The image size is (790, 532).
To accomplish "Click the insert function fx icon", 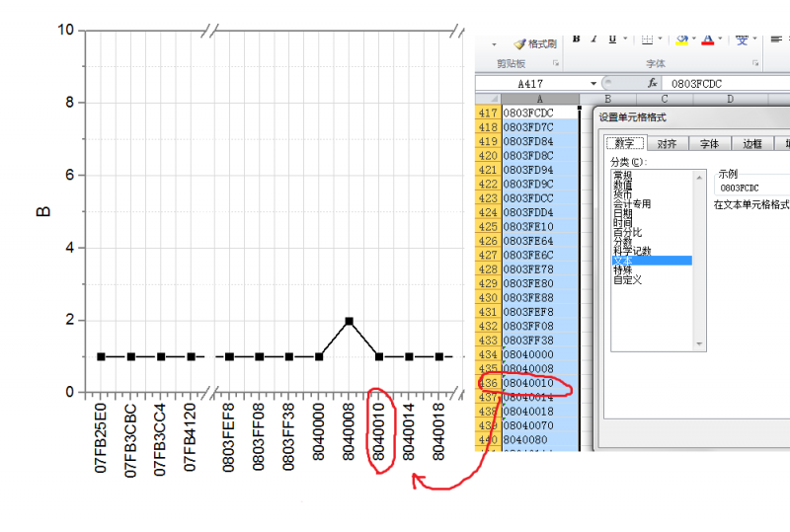I will (x=653, y=83).
